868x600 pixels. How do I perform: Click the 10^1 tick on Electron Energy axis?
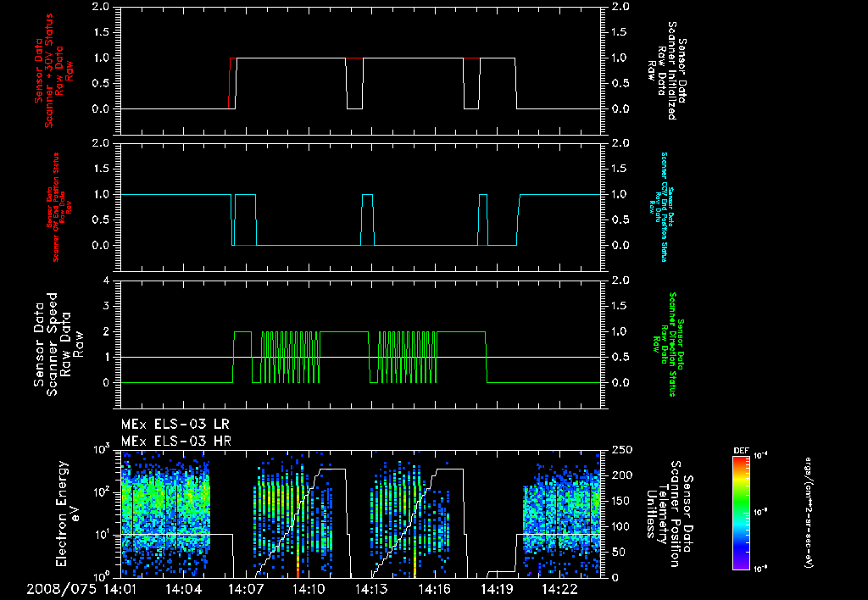pos(102,536)
